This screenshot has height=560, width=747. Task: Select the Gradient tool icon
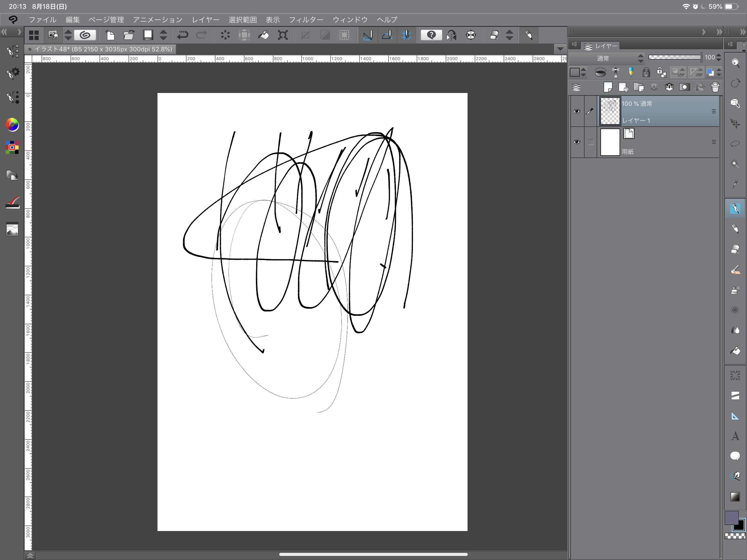(735, 497)
